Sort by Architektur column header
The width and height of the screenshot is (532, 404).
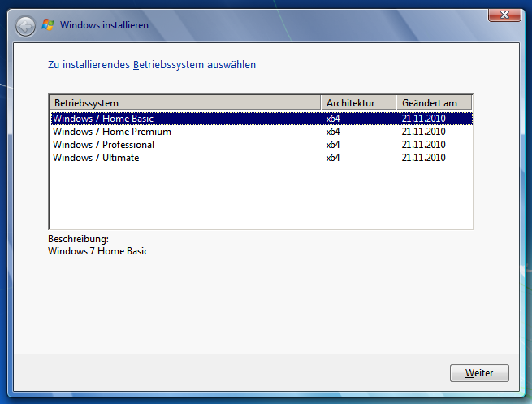point(358,103)
